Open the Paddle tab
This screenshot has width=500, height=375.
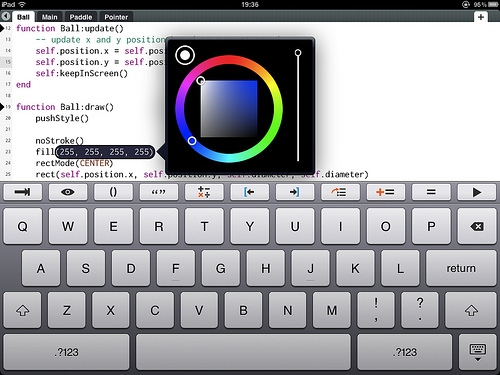pyautogui.click(x=81, y=17)
